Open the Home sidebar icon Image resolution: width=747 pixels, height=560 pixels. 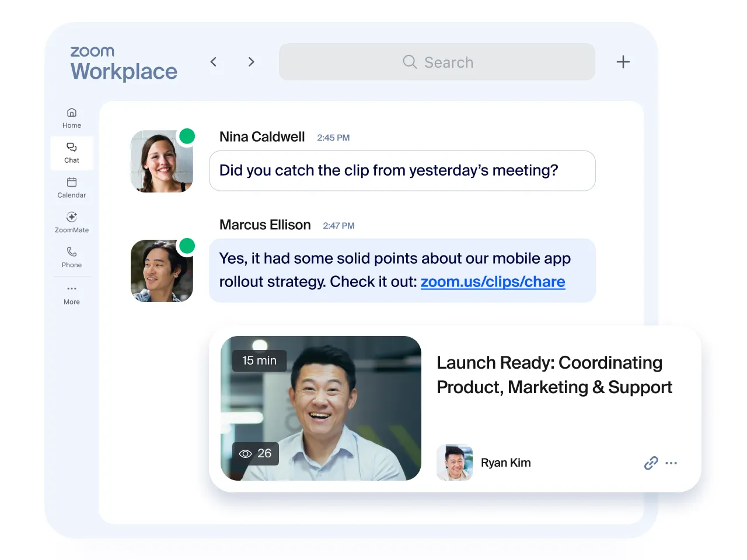[x=72, y=118]
